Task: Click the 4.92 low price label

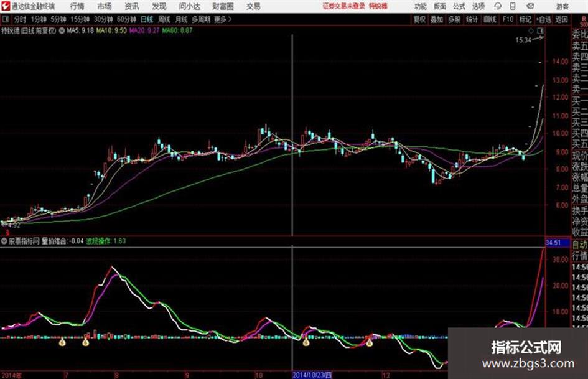Action: (x=14, y=226)
